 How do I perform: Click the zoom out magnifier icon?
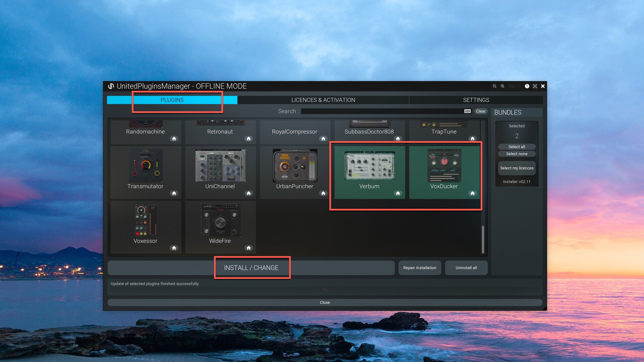[x=494, y=86]
